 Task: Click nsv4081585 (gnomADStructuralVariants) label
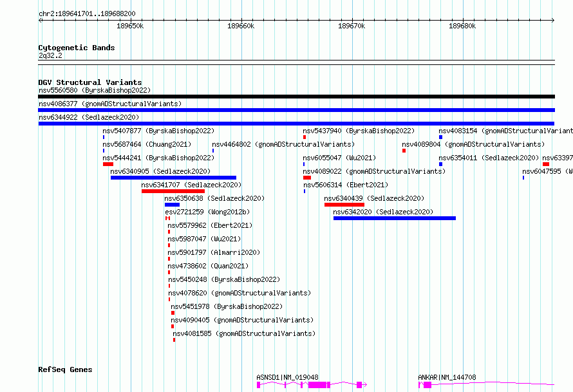[244, 333]
